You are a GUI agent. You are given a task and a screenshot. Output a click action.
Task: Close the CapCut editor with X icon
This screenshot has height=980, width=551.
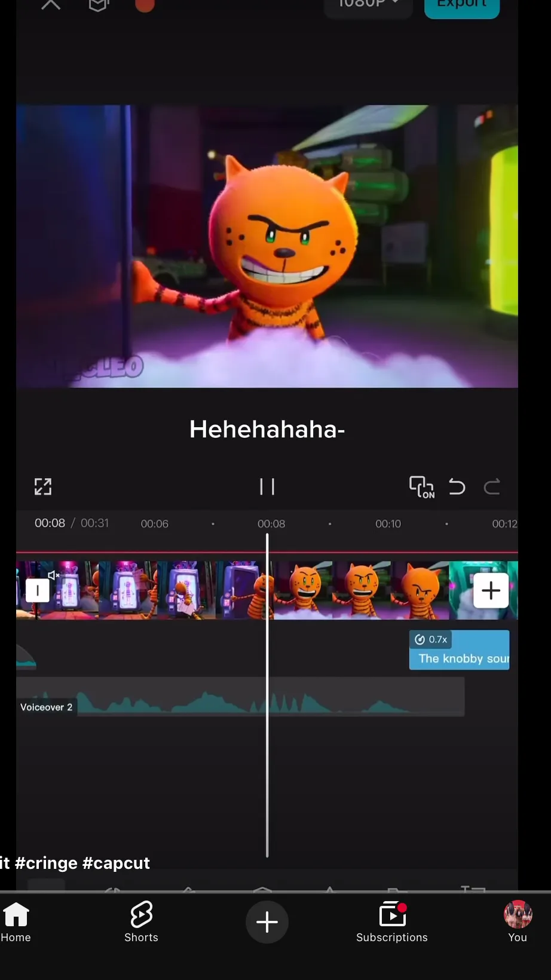tap(51, 5)
